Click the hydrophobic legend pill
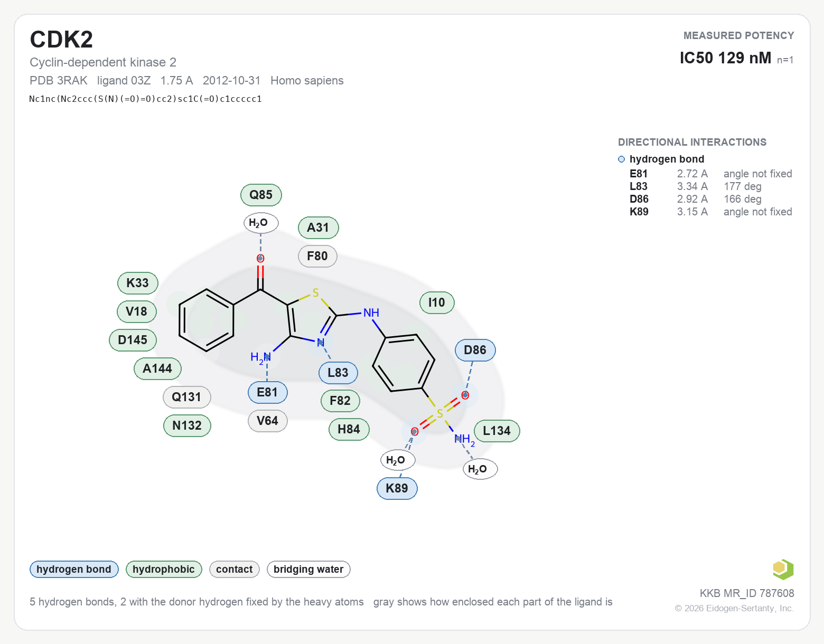The image size is (824, 644). click(x=164, y=569)
